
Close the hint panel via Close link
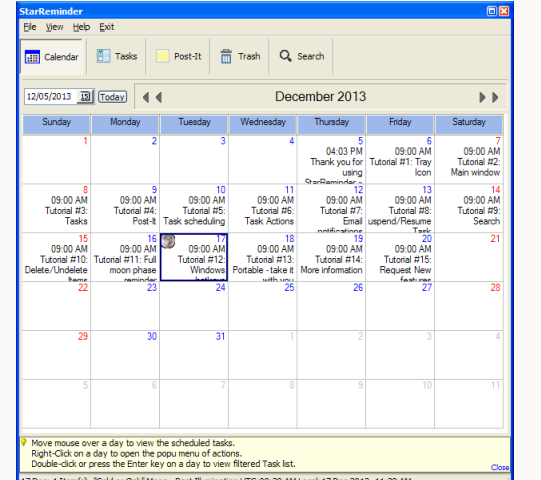500,467
